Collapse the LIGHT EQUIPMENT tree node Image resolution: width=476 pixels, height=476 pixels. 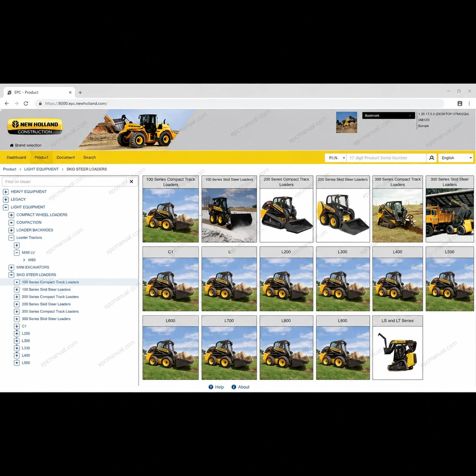pos(6,208)
